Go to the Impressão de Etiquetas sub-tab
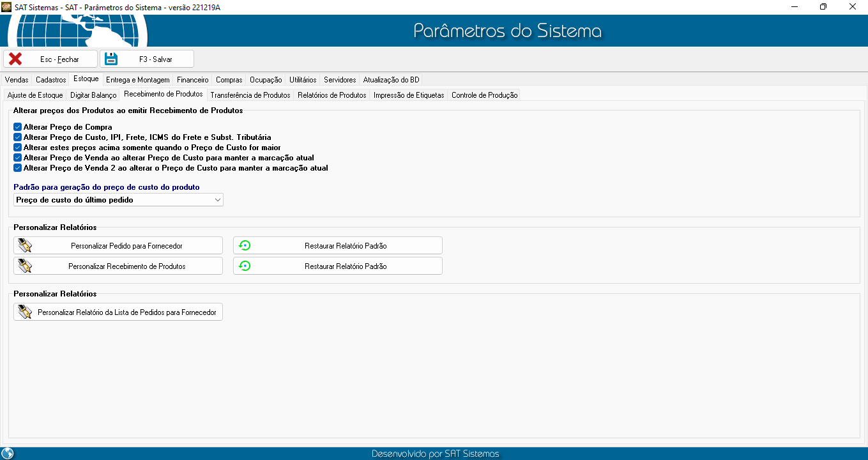 pyautogui.click(x=408, y=95)
